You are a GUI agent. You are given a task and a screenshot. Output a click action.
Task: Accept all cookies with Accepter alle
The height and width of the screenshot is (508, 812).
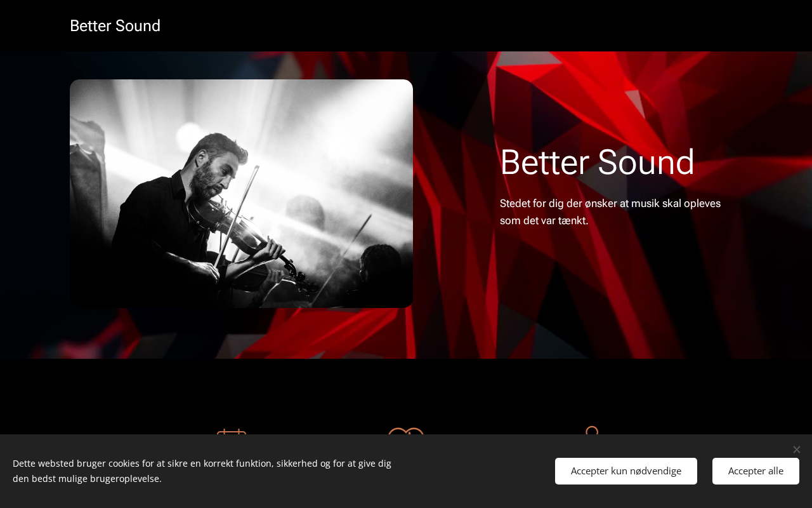click(756, 471)
